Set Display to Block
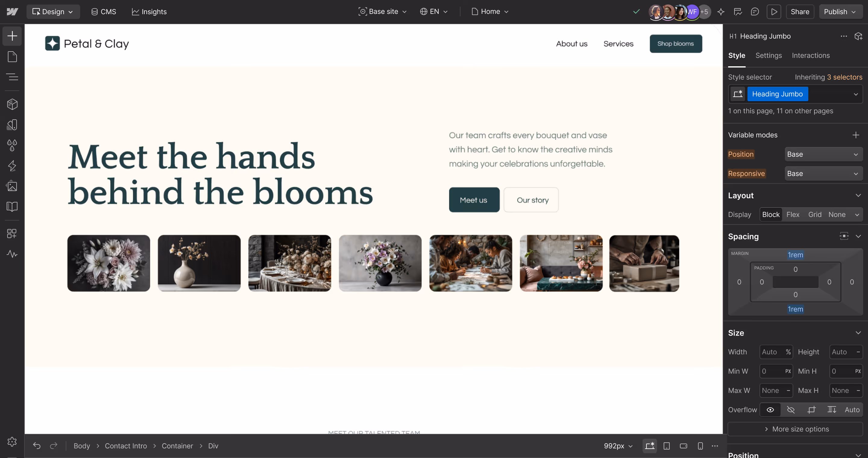 point(771,215)
